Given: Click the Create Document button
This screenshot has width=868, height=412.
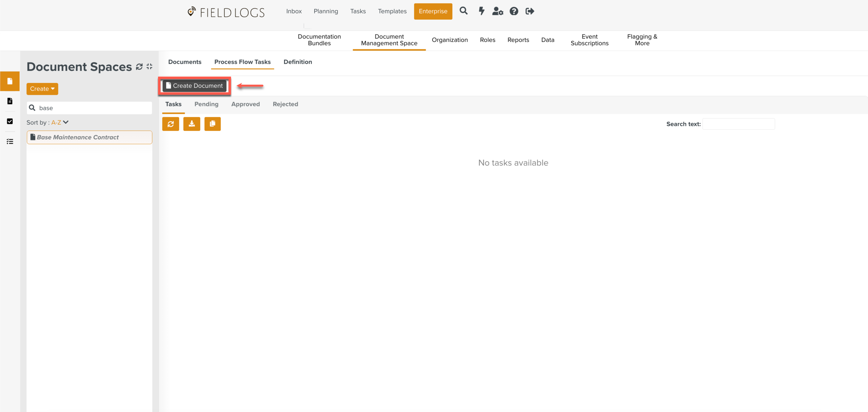Looking at the screenshot, I should coord(194,85).
